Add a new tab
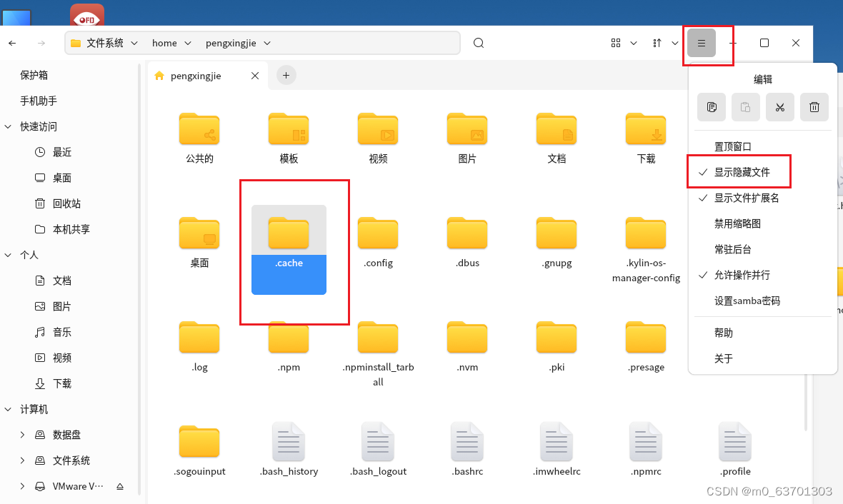 point(286,76)
